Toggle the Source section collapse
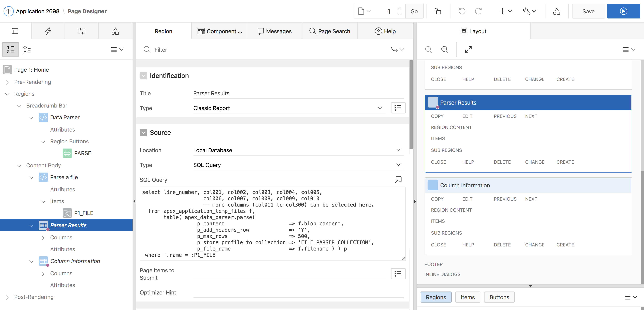 click(143, 133)
